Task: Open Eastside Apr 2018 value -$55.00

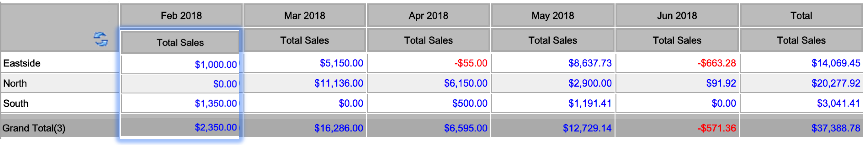Action: (x=470, y=63)
